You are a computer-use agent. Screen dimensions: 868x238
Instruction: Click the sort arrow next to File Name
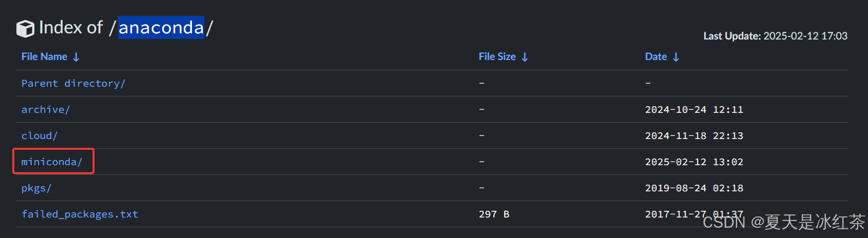click(76, 57)
